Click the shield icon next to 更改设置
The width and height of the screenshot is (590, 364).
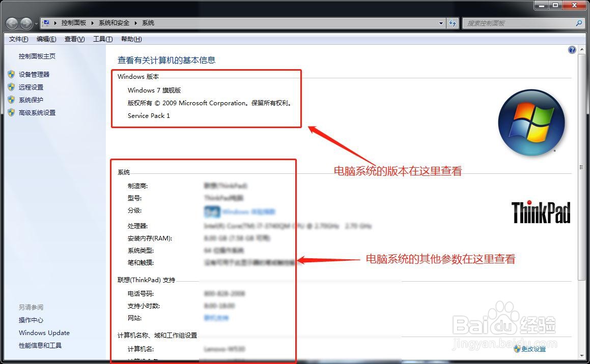tap(517, 349)
